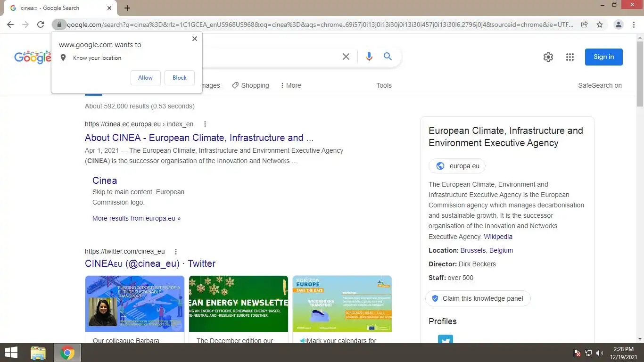Click the address bar URL

[x=320, y=25]
